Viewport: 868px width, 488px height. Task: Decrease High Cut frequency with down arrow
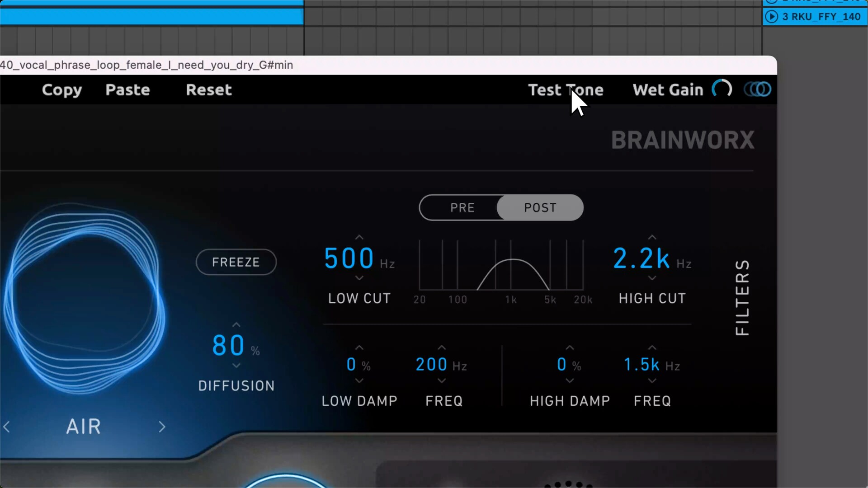[652, 278]
